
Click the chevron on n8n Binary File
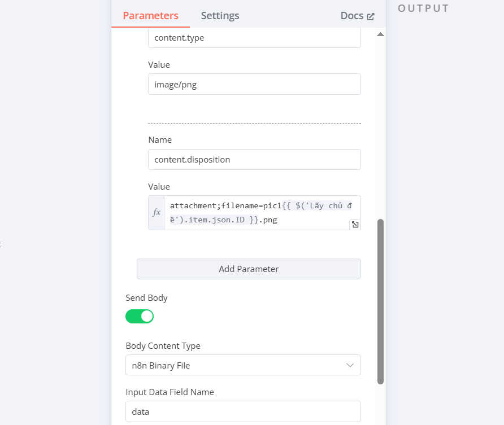350,365
